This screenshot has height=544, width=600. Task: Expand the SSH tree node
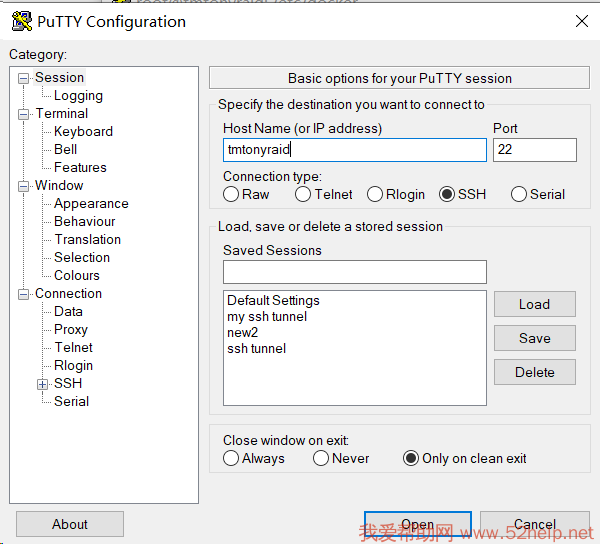pos(43,384)
